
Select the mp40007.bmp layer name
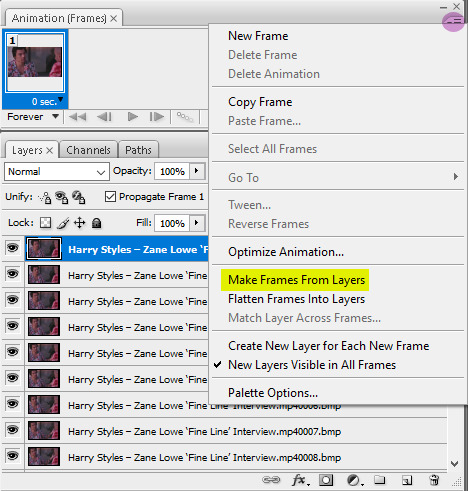coord(204,432)
